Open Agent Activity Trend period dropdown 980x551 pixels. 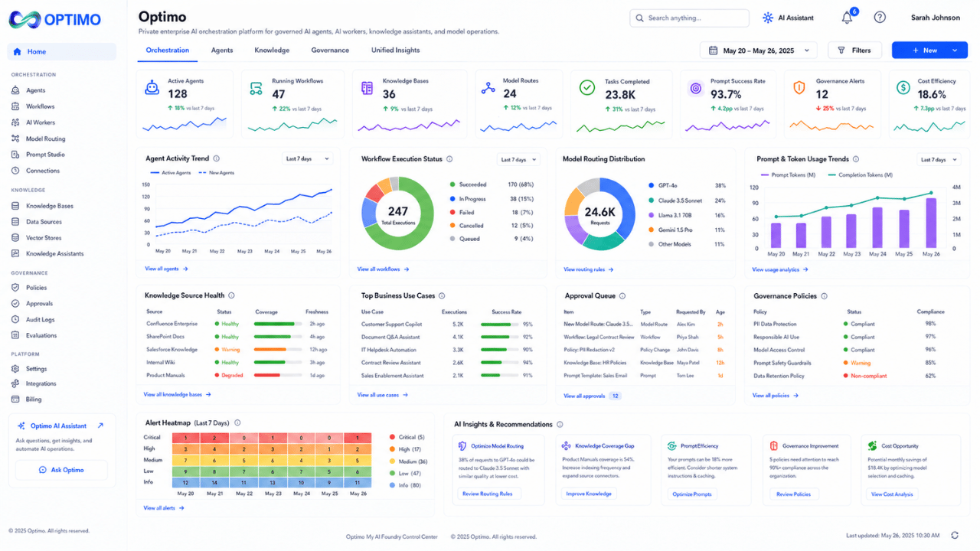307,159
